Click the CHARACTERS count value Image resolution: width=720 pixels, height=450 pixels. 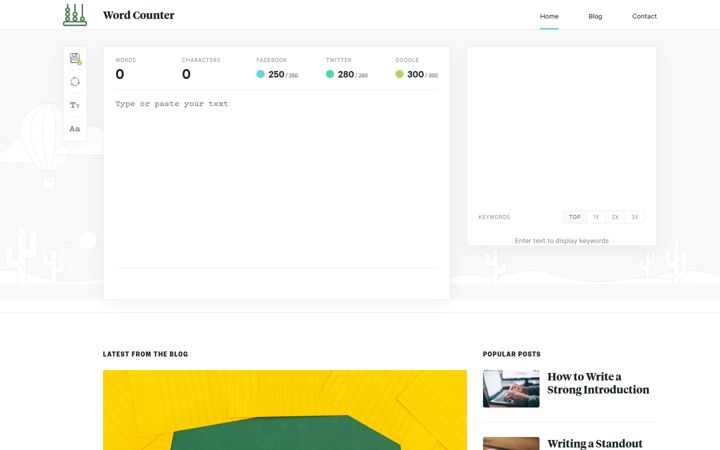coord(186,74)
